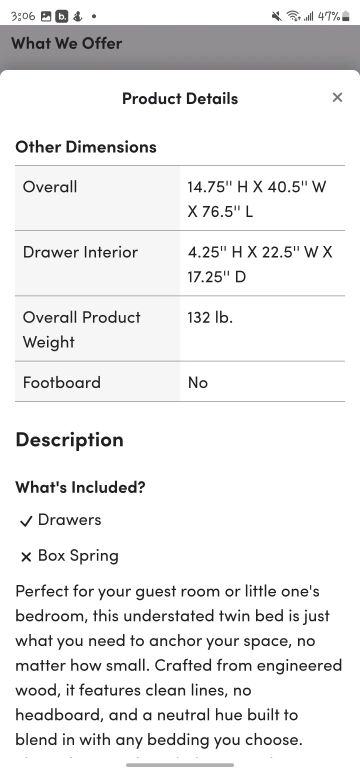The height and width of the screenshot is (772, 360).
Task: Tap the gallery notification icon in status bar
Action: pyautogui.click(x=46, y=16)
